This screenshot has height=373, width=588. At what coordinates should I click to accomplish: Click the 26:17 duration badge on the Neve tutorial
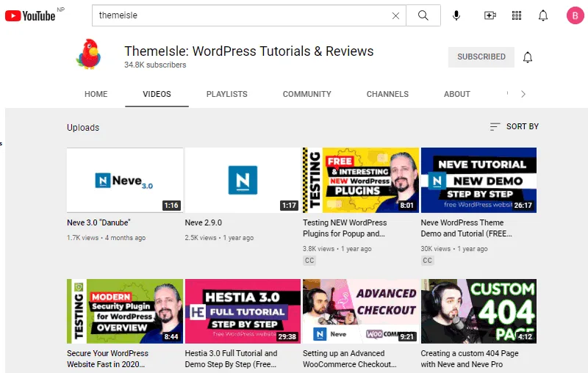[x=523, y=206]
